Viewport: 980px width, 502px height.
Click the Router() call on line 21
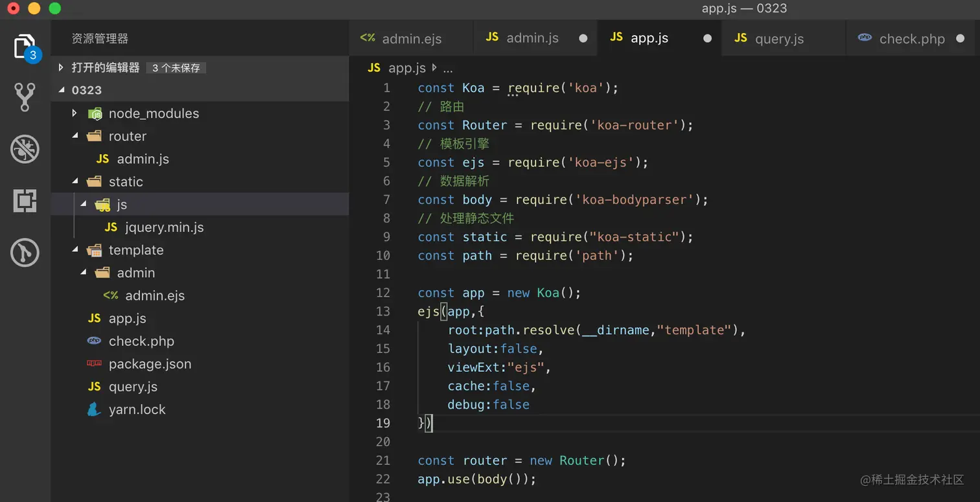click(x=589, y=461)
